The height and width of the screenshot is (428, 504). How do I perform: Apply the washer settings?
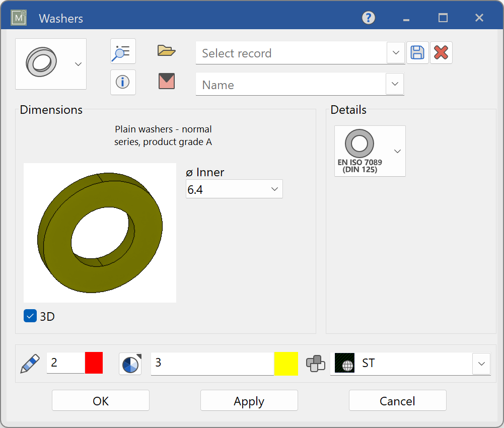coord(249,400)
